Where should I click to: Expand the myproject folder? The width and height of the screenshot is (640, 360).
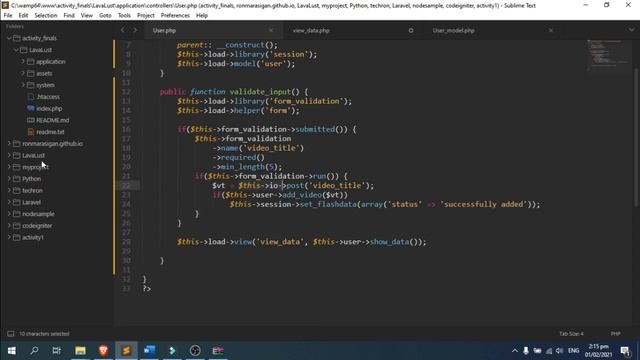pyautogui.click(x=9, y=167)
